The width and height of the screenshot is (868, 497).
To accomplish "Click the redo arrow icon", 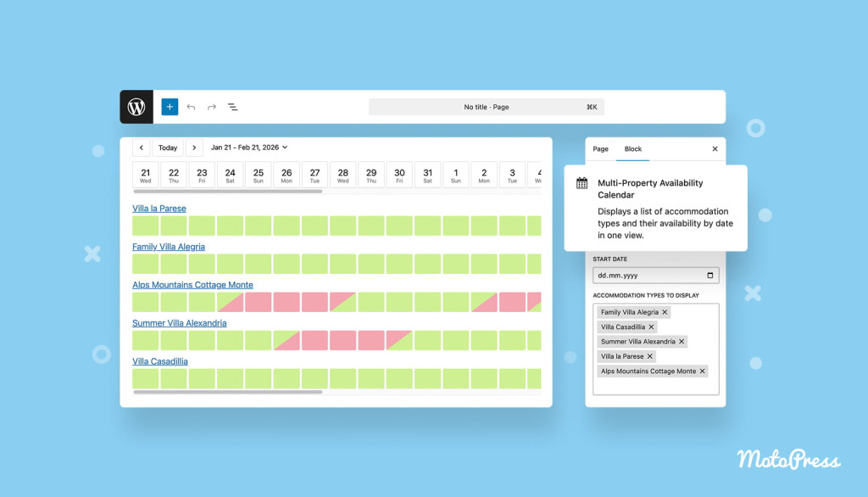I will pos(212,107).
